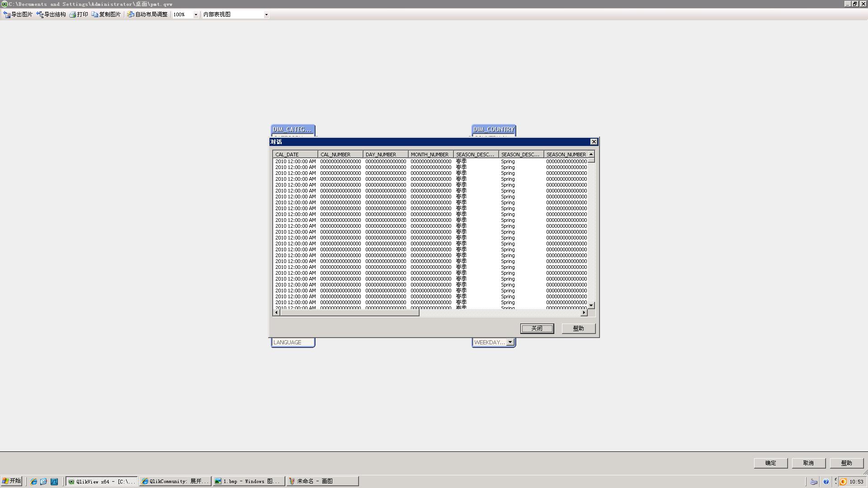
Task: Print the table viewer with 打印
Action: [x=79, y=14]
